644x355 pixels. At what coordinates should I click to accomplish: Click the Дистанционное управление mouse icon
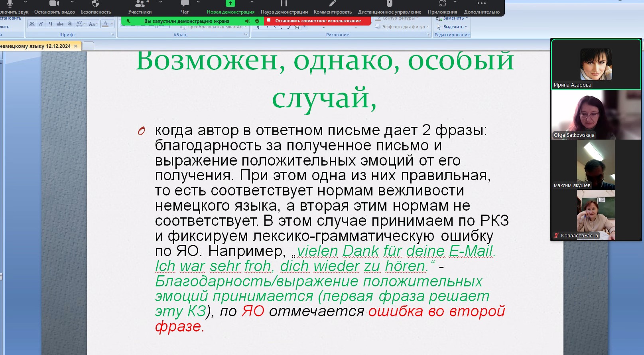(x=389, y=4)
